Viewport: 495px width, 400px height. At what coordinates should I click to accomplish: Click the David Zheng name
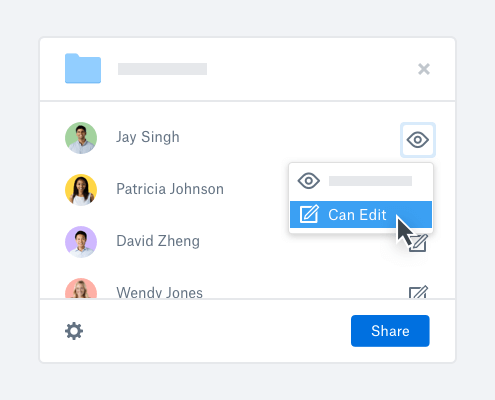click(x=158, y=241)
